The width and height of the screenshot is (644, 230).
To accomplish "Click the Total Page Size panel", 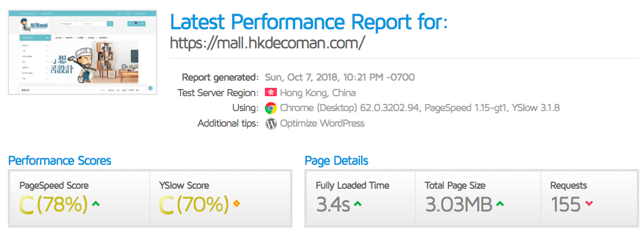I will point(478,198).
